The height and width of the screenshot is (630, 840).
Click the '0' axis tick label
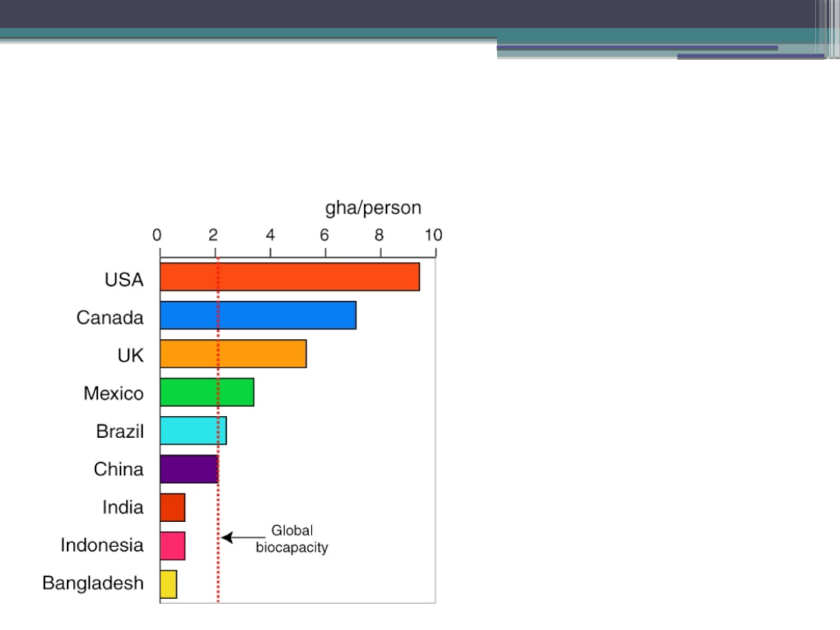coord(157,235)
